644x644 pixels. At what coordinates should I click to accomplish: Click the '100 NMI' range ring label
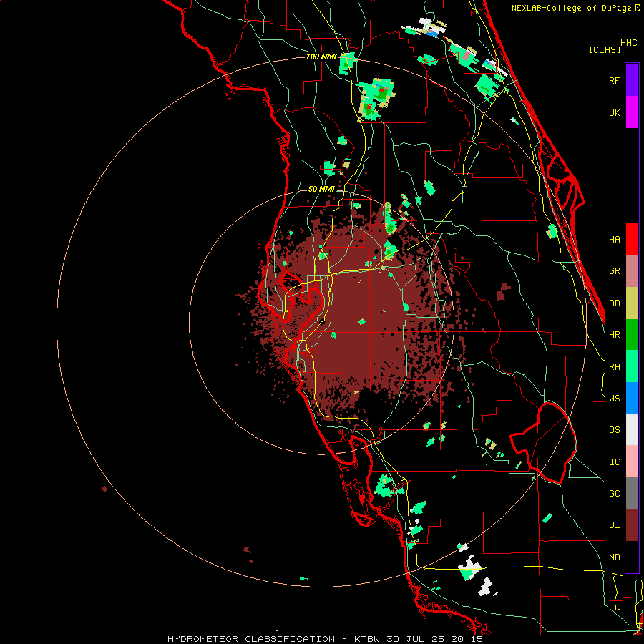(321, 57)
